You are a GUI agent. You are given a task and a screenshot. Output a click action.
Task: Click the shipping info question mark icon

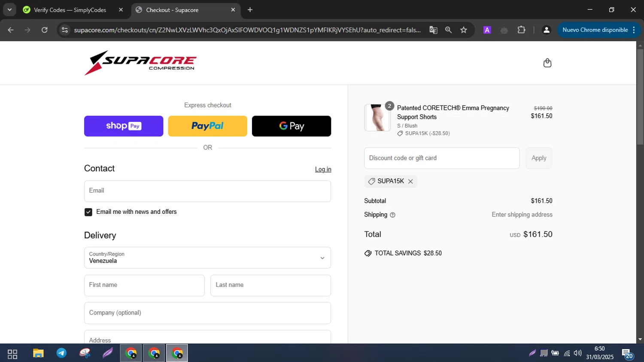point(392,215)
